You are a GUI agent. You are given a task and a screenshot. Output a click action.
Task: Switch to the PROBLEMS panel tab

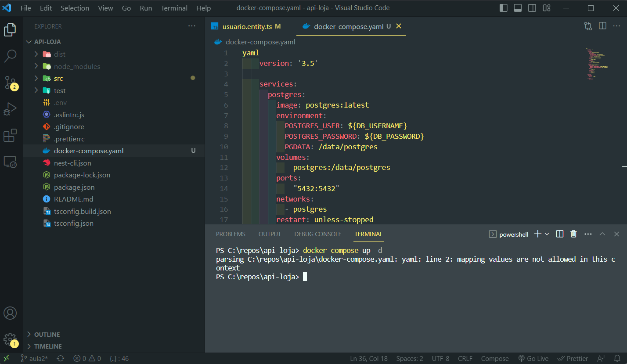point(231,234)
